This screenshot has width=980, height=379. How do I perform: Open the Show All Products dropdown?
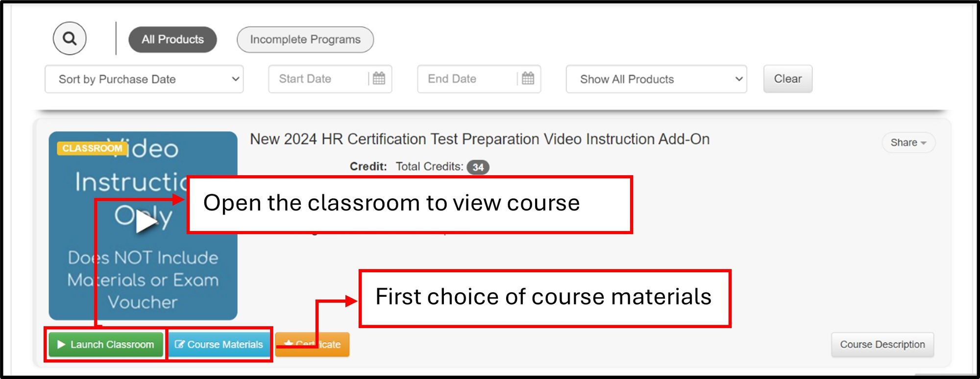656,79
